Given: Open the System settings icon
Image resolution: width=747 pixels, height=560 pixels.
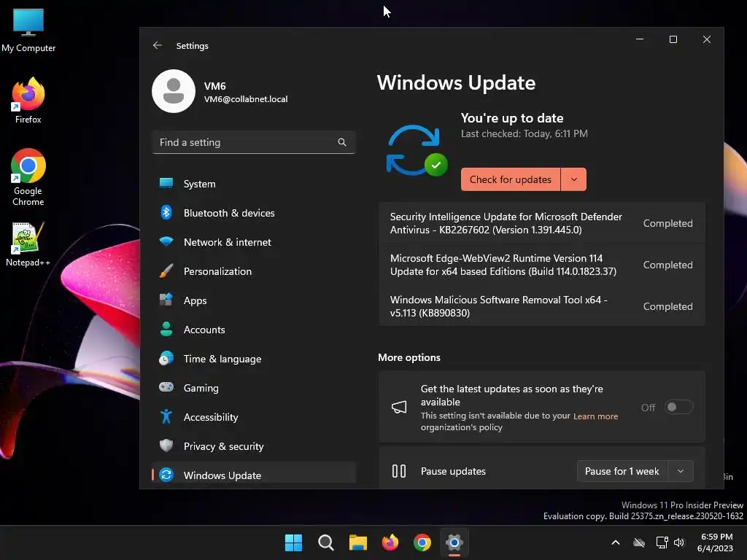Looking at the screenshot, I should click(x=166, y=183).
